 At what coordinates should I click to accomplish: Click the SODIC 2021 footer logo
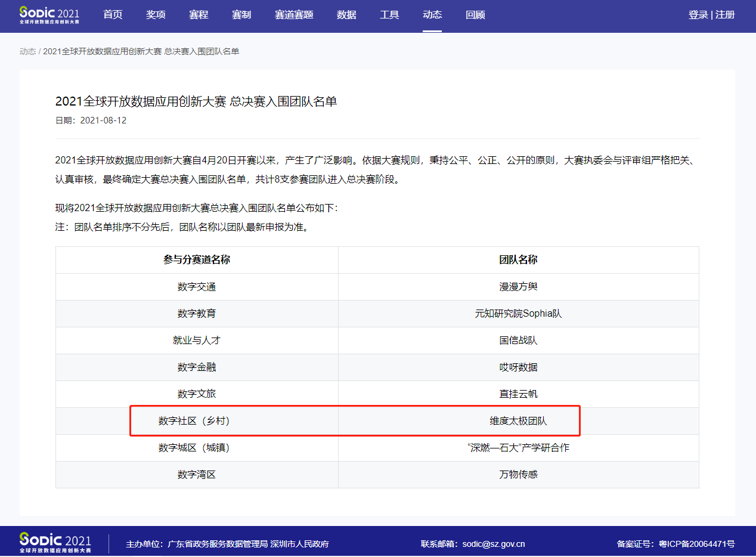[55, 543]
